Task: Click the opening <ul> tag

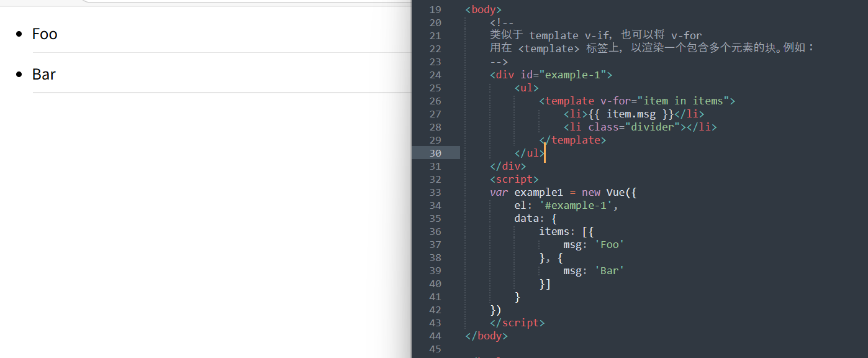Action: pyautogui.click(x=527, y=88)
